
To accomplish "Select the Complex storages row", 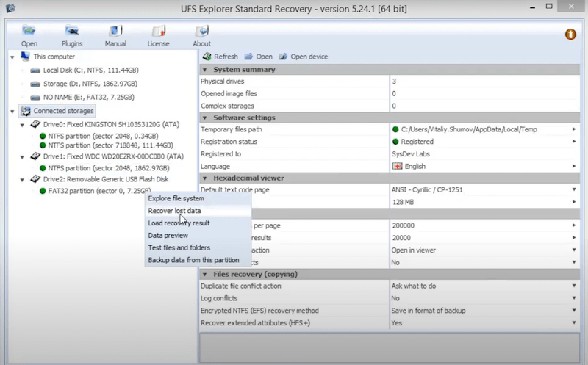I will tap(390, 106).
